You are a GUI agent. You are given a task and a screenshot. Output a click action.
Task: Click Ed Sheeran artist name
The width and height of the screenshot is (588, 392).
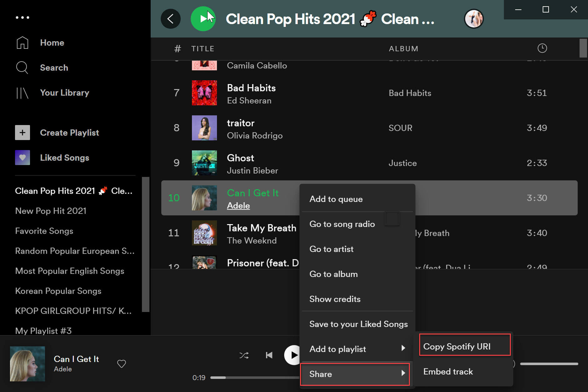pyautogui.click(x=249, y=101)
